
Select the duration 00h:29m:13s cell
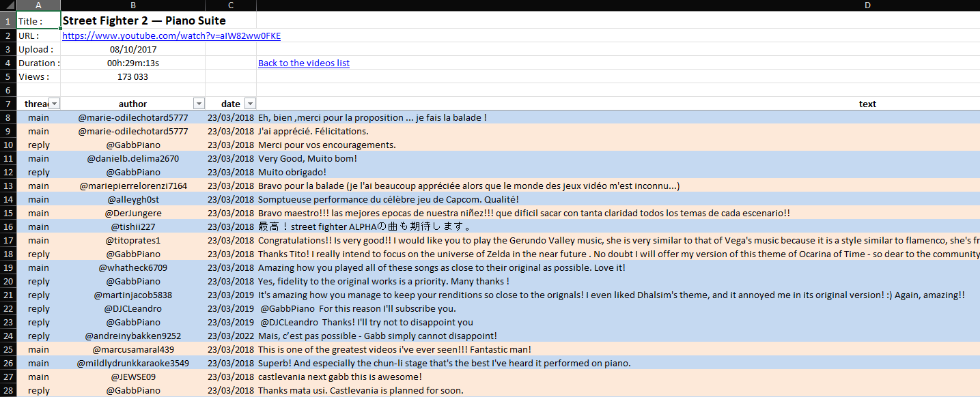click(133, 63)
